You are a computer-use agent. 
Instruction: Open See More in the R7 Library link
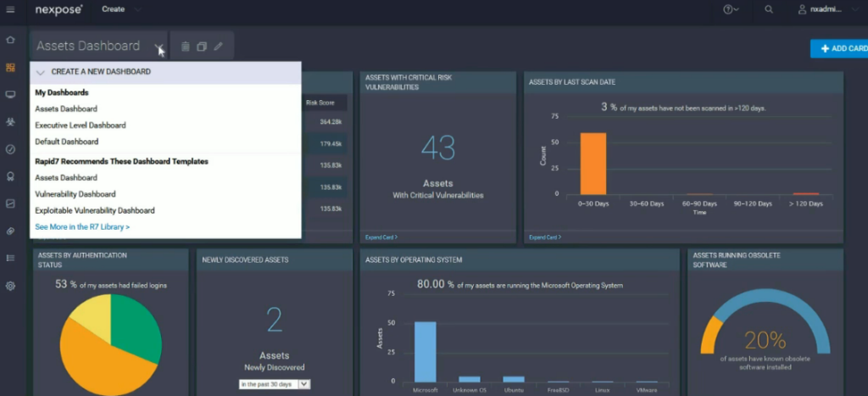point(82,227)
